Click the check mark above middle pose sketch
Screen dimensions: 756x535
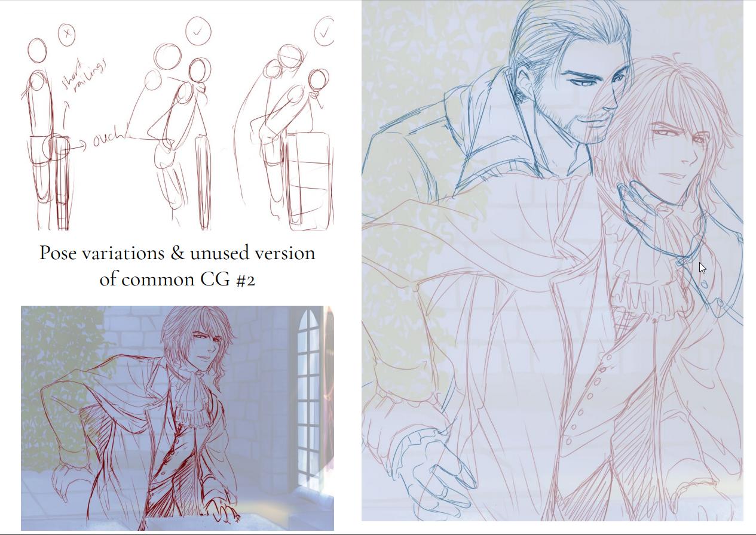(198, 30)
